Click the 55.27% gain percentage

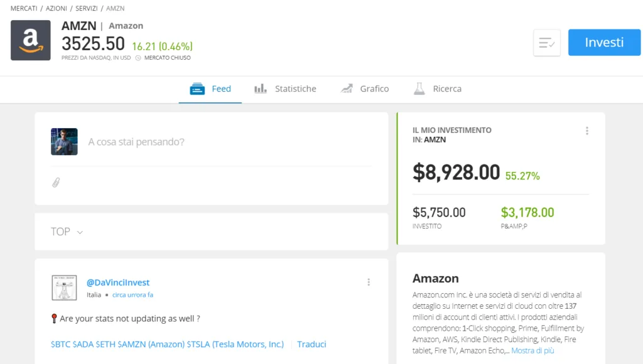[522, 176]
